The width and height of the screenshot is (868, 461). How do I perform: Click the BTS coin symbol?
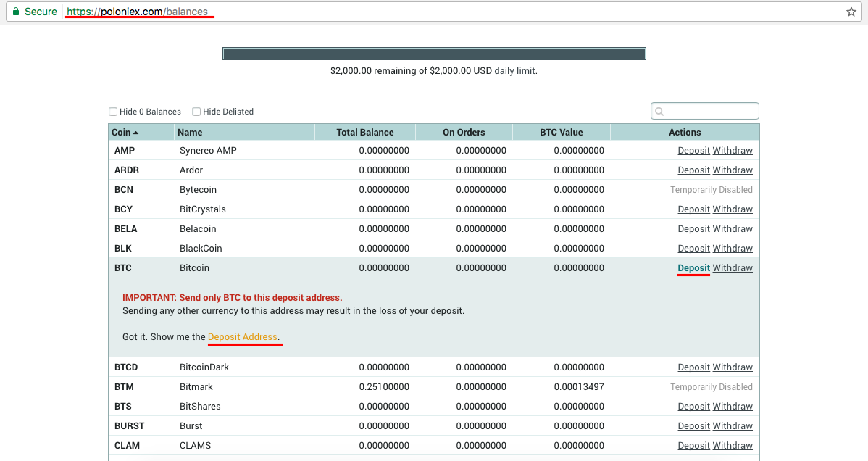123,407
